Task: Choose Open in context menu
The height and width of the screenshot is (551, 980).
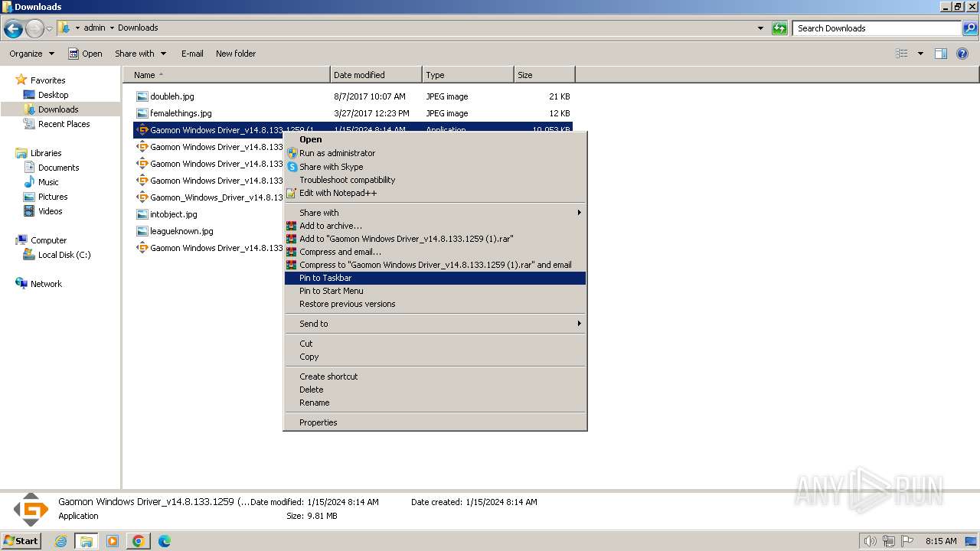Action: coord(435,139)
